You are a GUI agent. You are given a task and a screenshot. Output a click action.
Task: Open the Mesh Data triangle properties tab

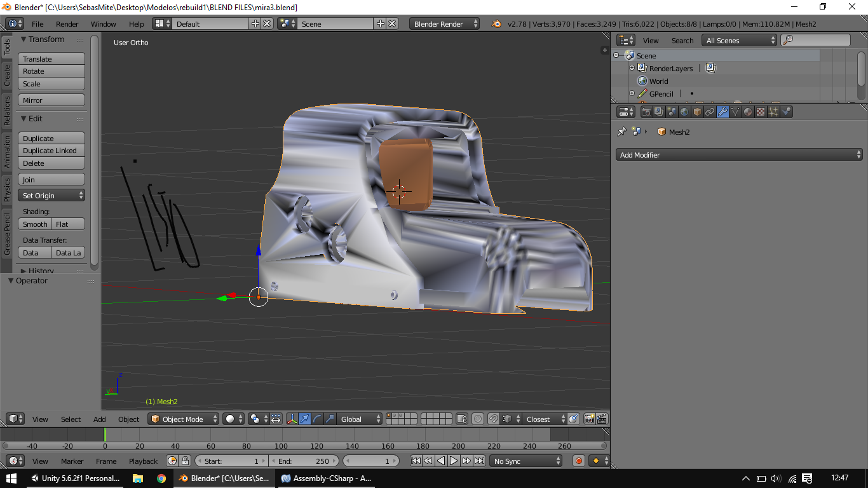click(x=735, y=112)
